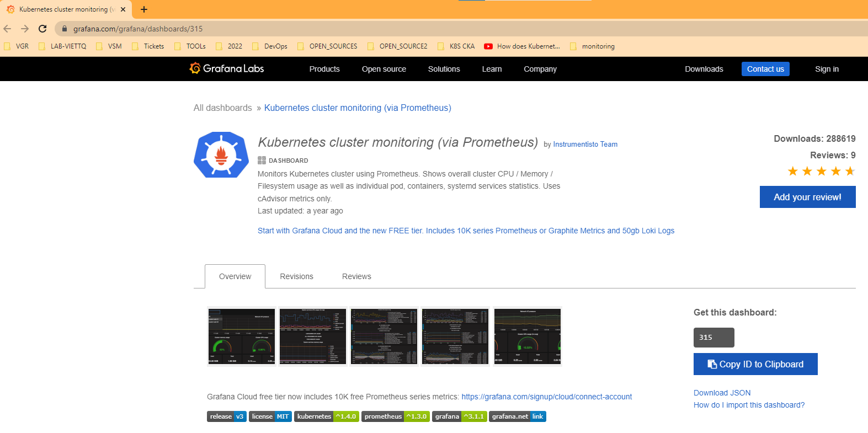Open the 2022 bookmark folder
868x433 pixels.
(229, 46)
